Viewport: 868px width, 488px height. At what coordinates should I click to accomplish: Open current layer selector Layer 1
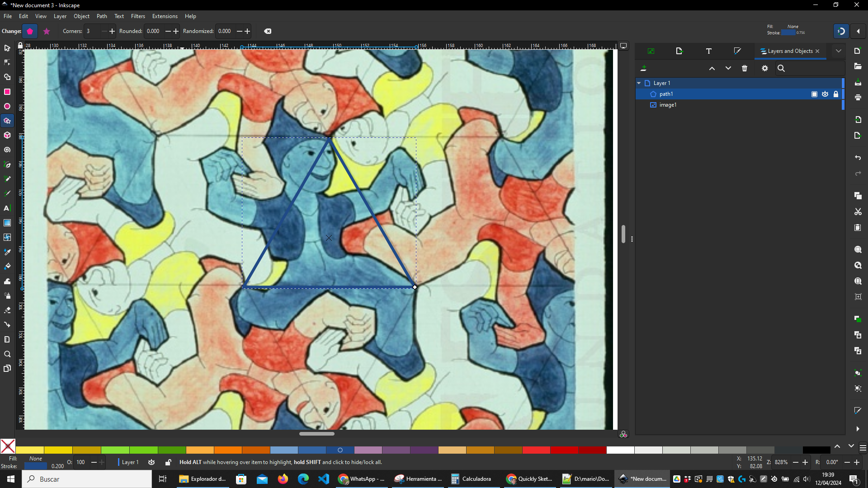pos(130,462)
